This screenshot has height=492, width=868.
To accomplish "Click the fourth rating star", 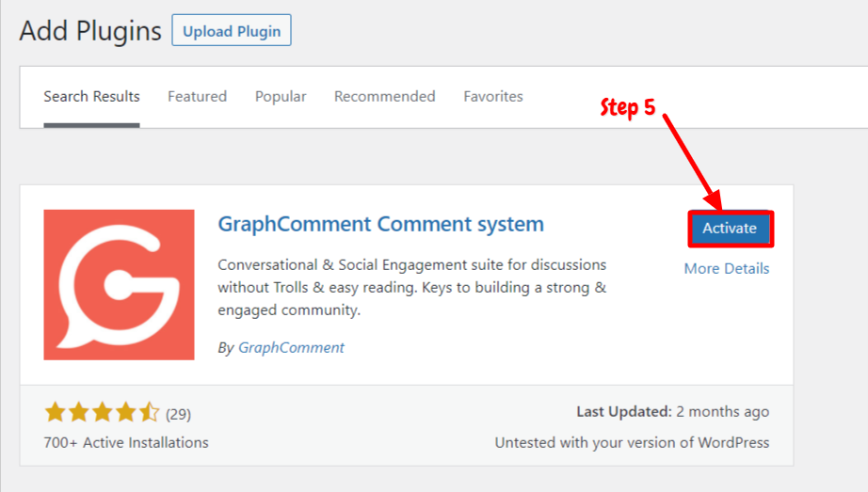I will (125, 412).
